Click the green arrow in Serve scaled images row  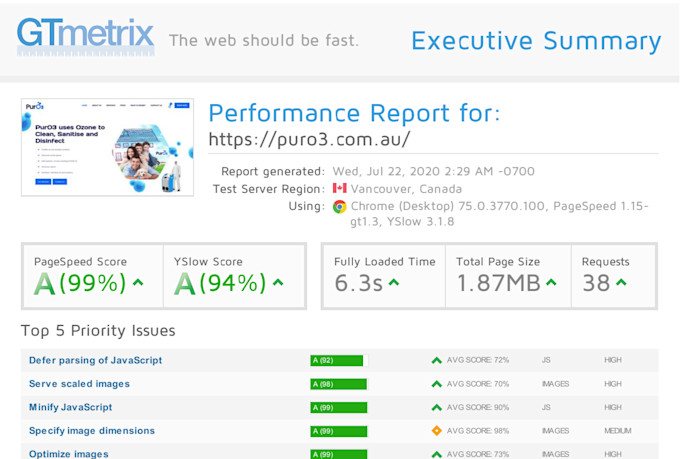437,384
